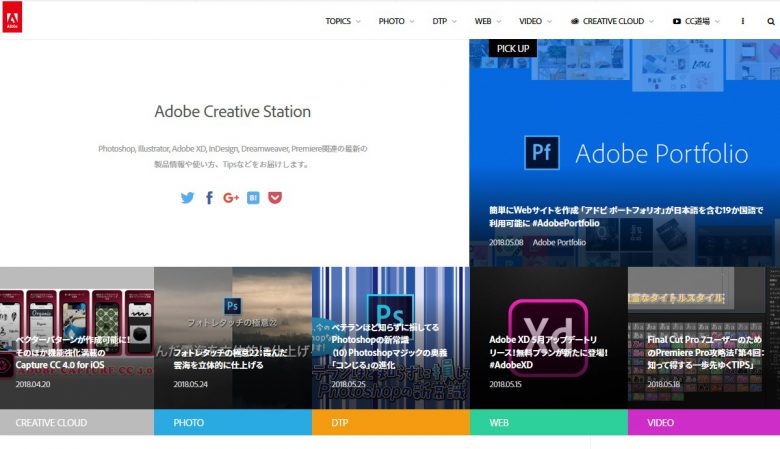Expand the CC道場 dropdown chevron
Image resolution: width=780 pixels, height=449 pixels.
coord(717,21)
